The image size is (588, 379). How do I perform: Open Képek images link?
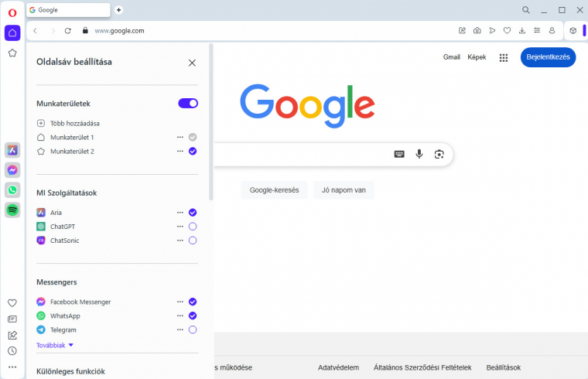tap(477, 57)
